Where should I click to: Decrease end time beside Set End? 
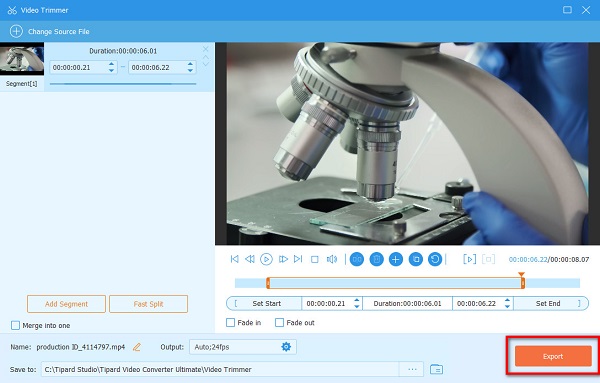click(x=507, y=306)
